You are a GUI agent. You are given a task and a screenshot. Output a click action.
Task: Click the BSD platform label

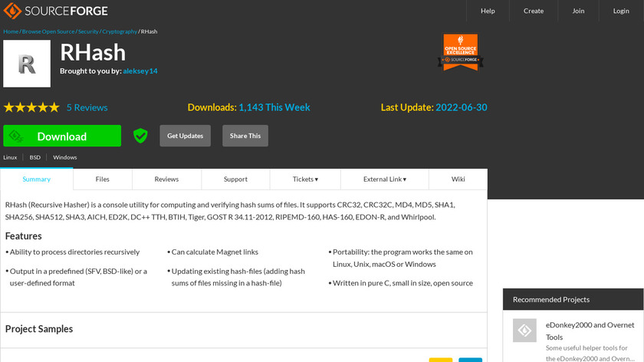coord(35,157)
